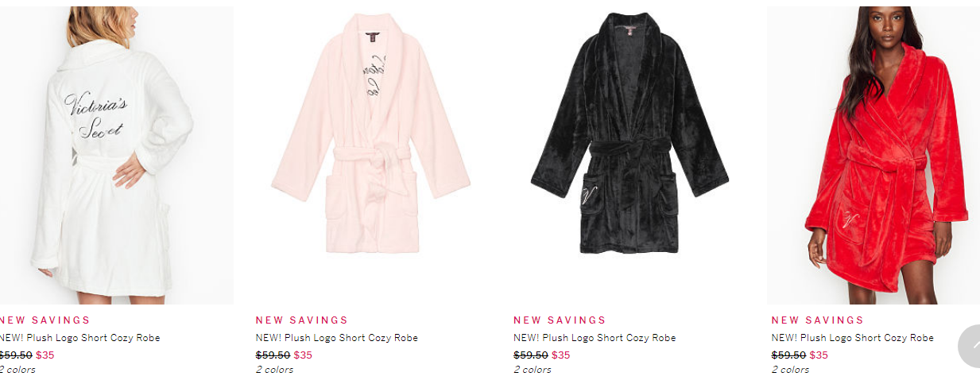Click the scroll-to-top circular arrow button
This screenshot has height=388, width=980.
(971, 346)
